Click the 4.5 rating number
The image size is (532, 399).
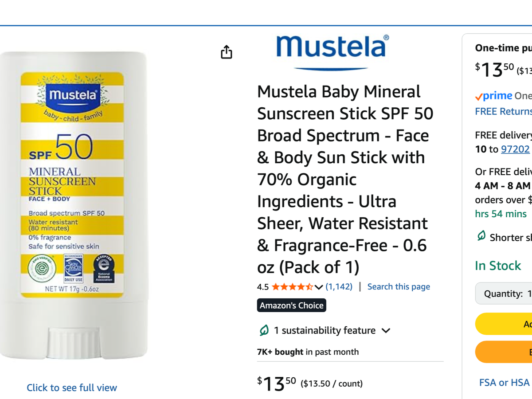[x=263, y=287]
